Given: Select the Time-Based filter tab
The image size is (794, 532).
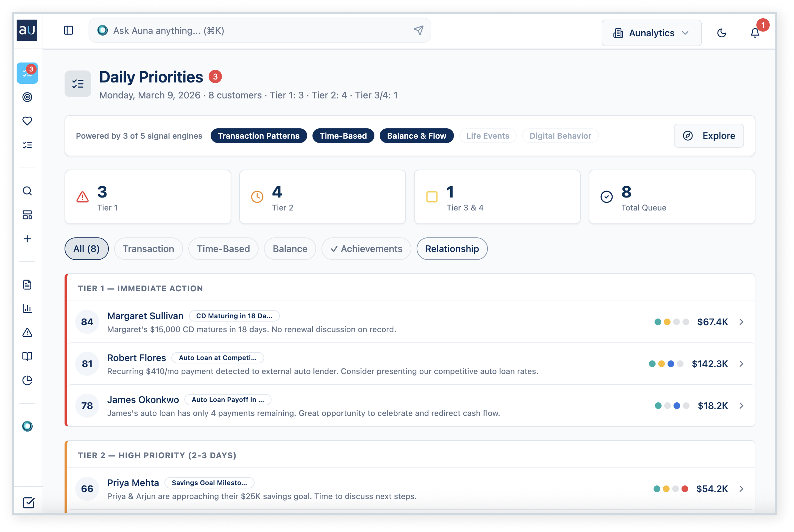Looking at the screenshot, I should click(223, 249).
